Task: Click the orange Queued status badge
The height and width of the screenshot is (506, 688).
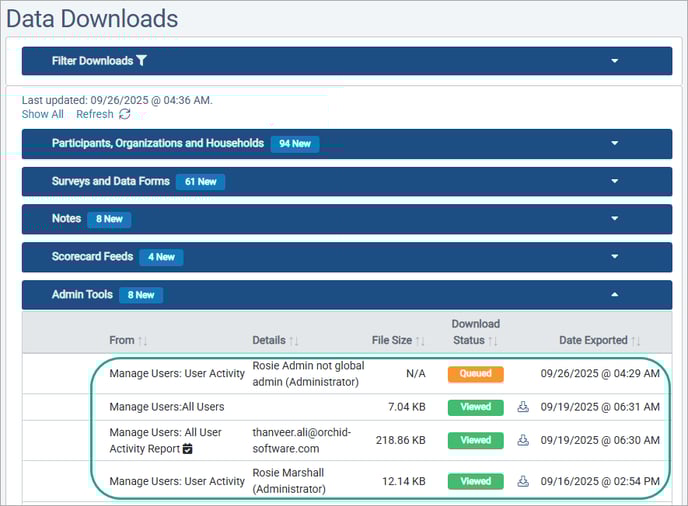Action: click(475, 374)
